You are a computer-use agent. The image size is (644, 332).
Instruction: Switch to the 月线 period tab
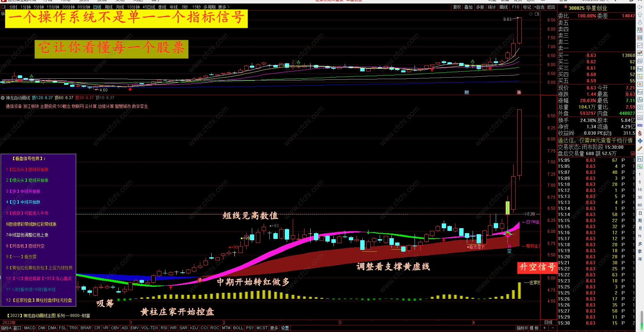tap(120, 7)
